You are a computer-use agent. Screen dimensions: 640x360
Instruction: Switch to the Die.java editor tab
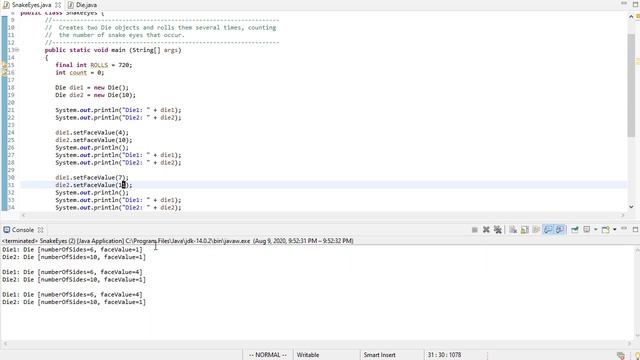tap(82, 5)
